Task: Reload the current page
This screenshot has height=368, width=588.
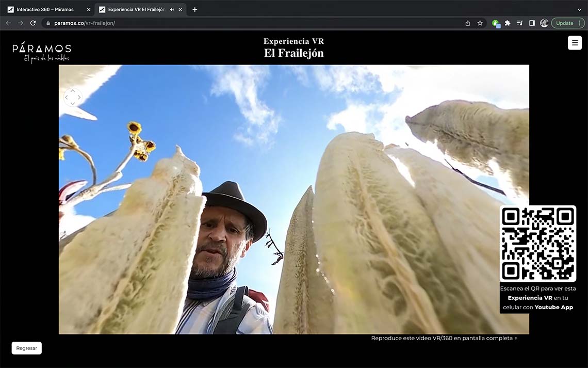Action: [x=33, y=23]
